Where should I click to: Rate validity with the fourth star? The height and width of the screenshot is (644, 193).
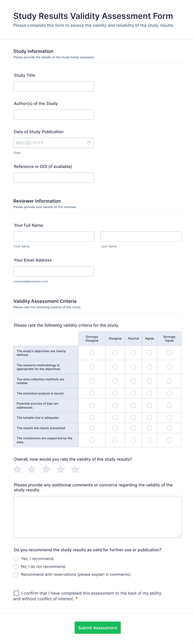pos(61,469)
